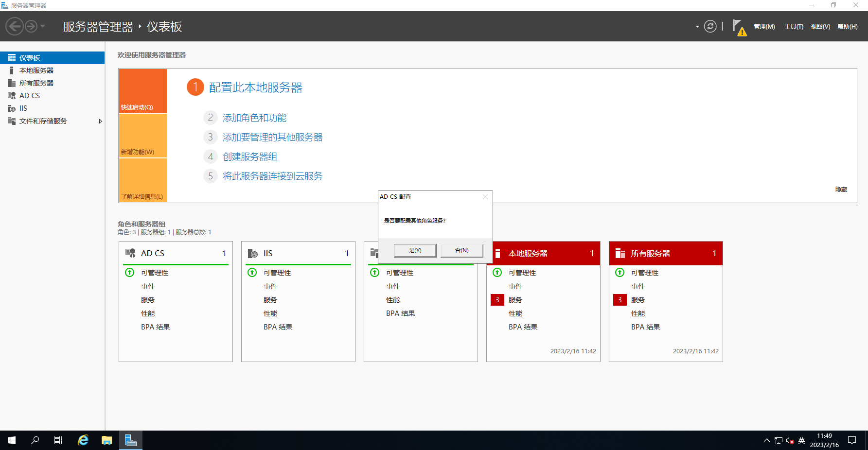This screenshot has height=450, width=868.
Task: Click the refresh icon in header
Action: click(710, 26)
